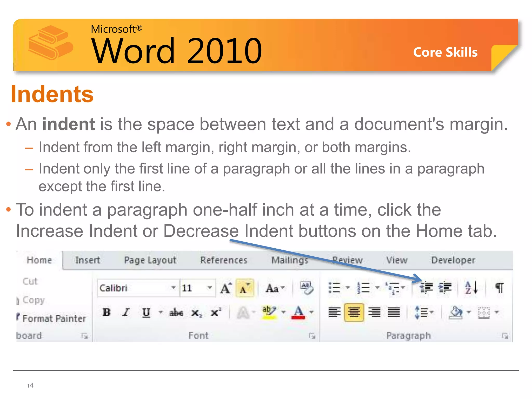This screenshot has height=399, width=532.
Task: Open the Underline style dropdown arrow
Action: [161, 312]
